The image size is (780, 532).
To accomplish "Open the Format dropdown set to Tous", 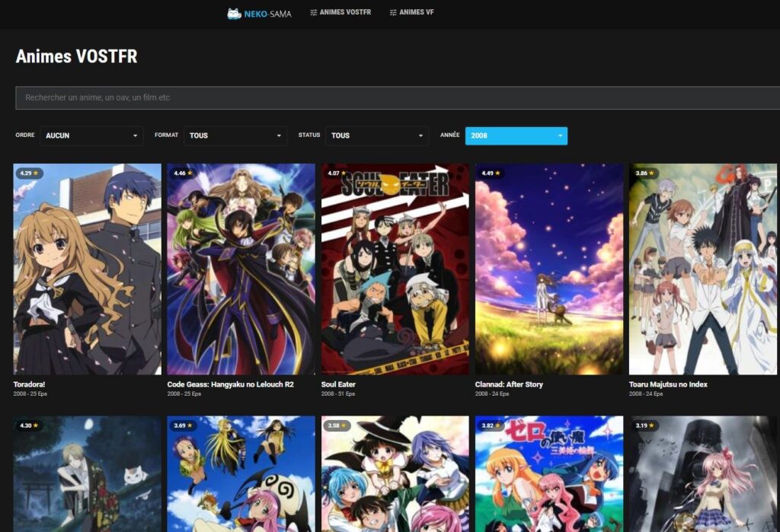I will point(235,135).
